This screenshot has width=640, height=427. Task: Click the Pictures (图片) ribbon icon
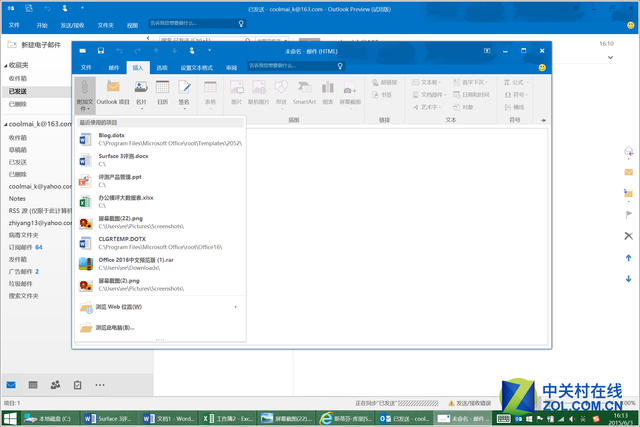pos(236,93)
